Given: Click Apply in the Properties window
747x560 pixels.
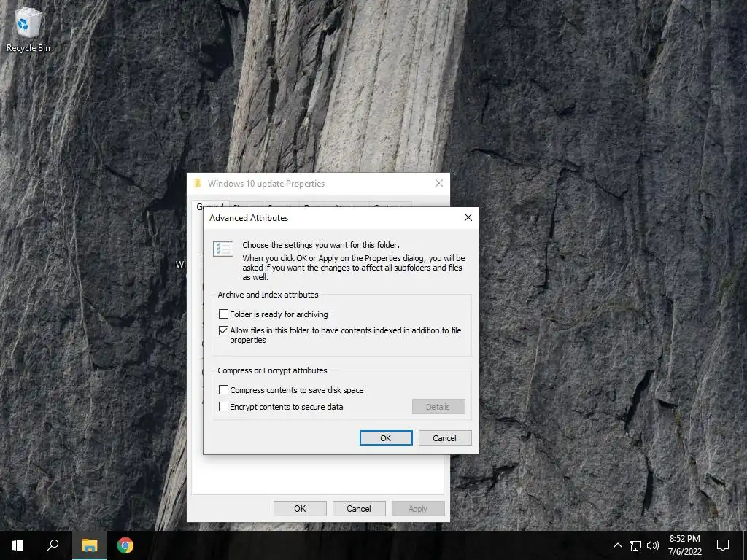Looking at the screenshot, I should 418,508.
